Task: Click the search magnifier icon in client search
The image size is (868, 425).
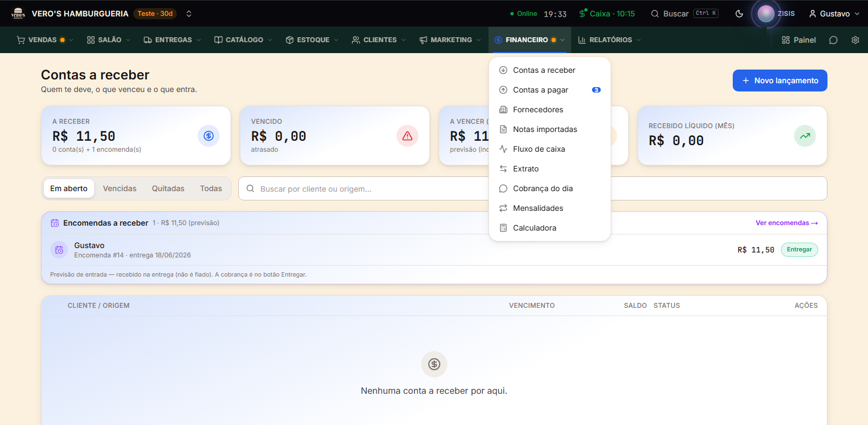Action: click(250, 188)
